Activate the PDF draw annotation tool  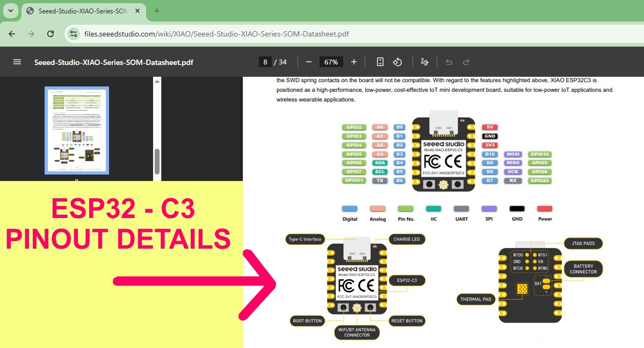tap(425, 62)
